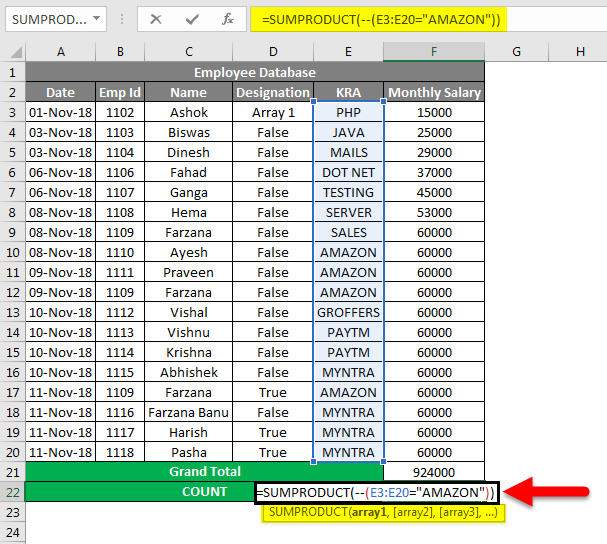Select the Array 1 cell
Image resolution: width=607 pixels, height=544 pixels.
click(x=273, y=113)
